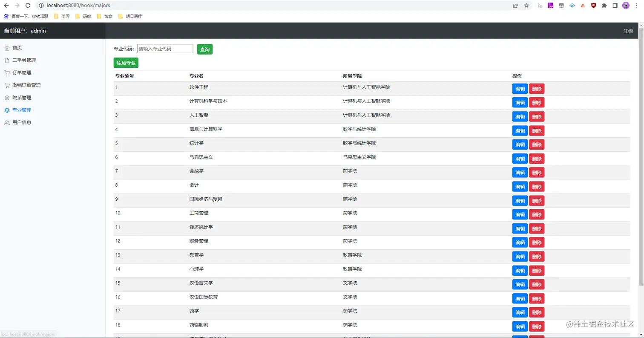The height and width of the screenshot is (338, 644).
Task: Share this page via address bar icon
Action: point(516,6)
